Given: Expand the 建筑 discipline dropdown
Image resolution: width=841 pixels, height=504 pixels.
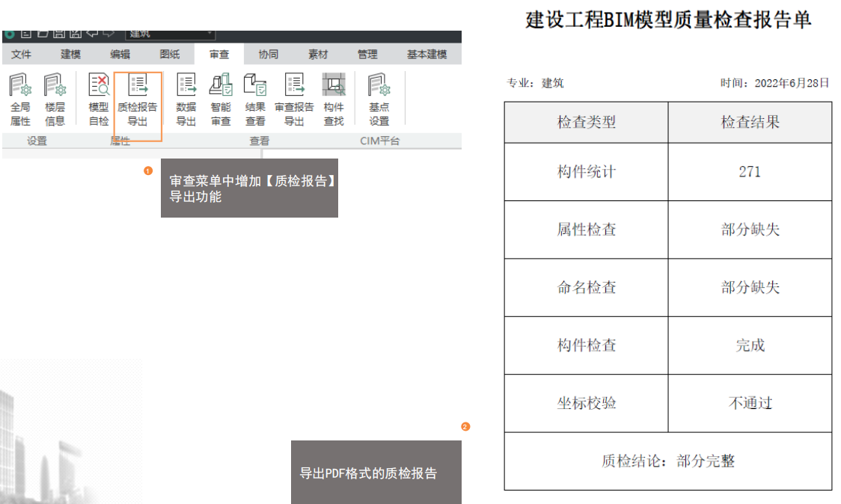Looking at the screenshot, I should (x=210, y=34).
